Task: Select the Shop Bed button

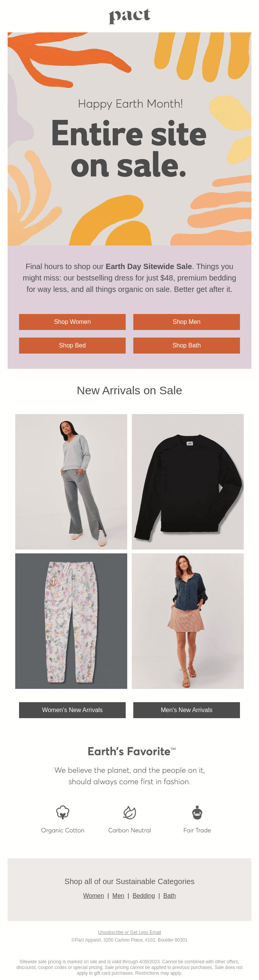Action: pos(72,346)
